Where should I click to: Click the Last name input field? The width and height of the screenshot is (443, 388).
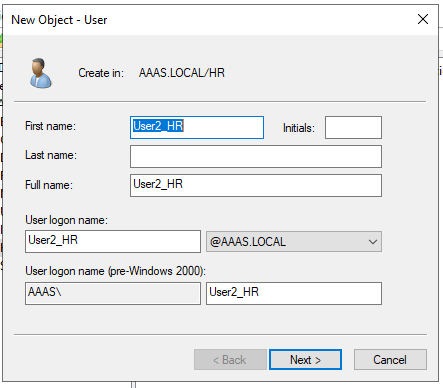point(256,156)
